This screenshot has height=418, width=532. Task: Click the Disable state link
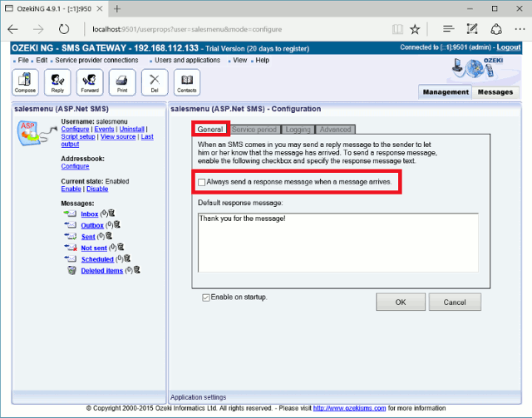click(97, 189)
